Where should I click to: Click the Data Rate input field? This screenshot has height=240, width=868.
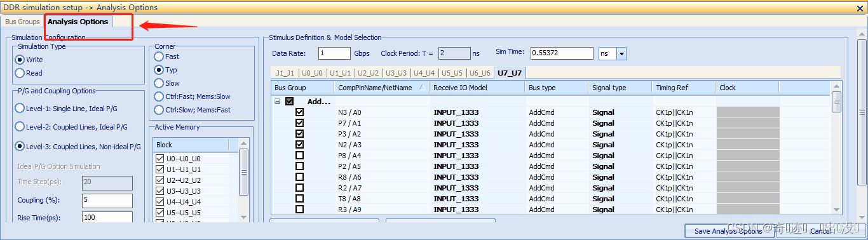pyautogui.click(x=335, y=53)
